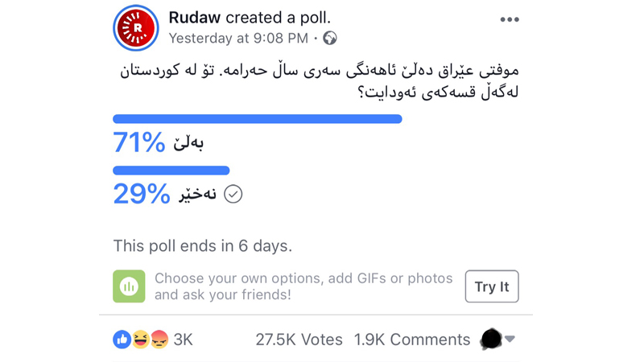Vote for the 71% poll option
644x362 pixels.
(x=159, y=142)
